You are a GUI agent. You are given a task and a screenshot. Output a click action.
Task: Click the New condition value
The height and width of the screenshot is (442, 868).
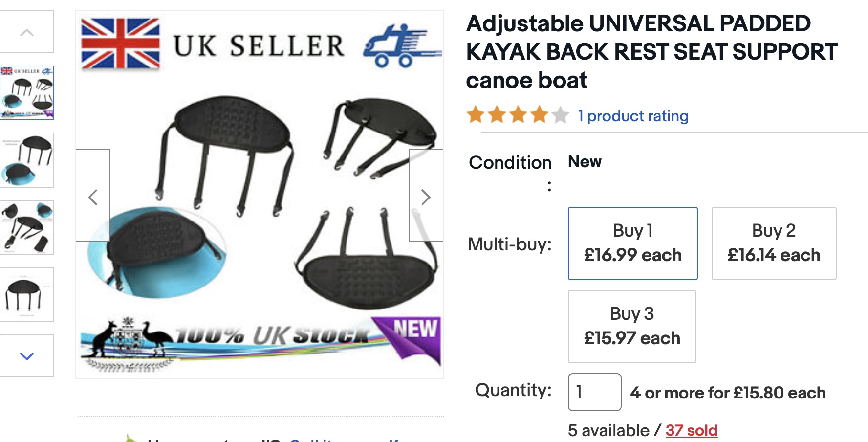pos(585,162)
